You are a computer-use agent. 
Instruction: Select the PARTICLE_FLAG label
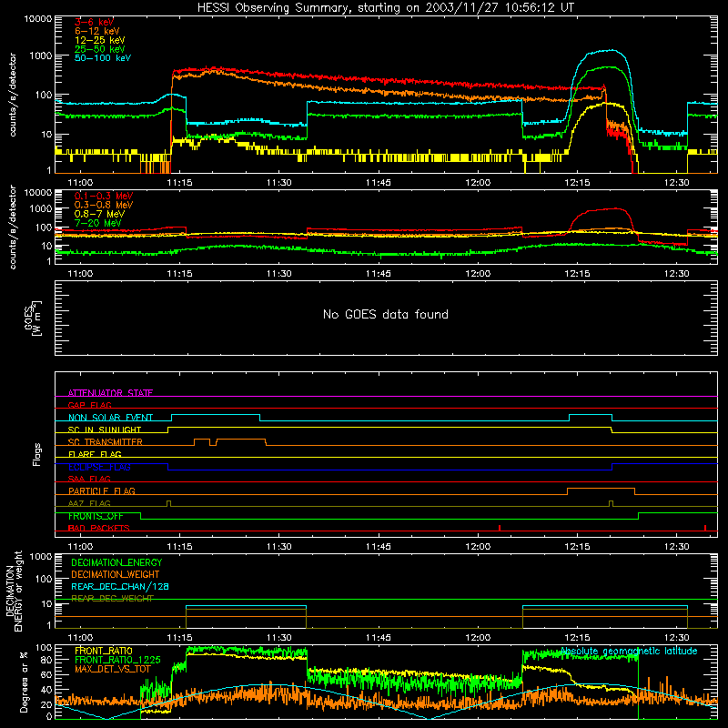pyautogui.click(x=102, y=490)
